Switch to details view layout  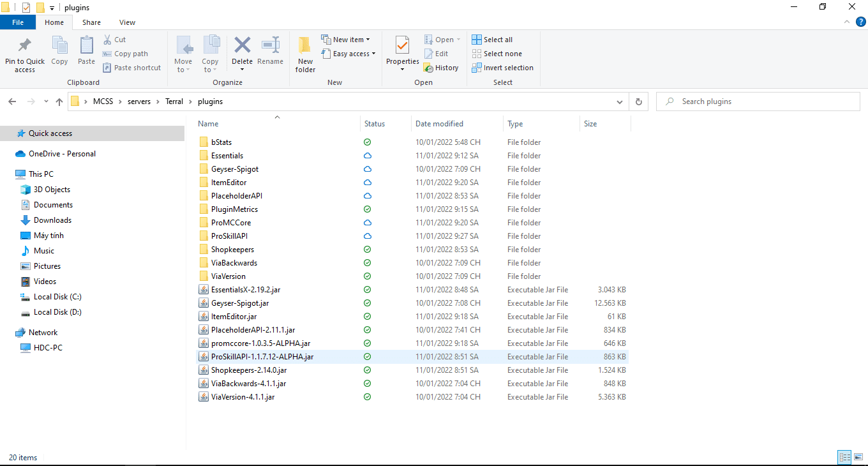844,457
